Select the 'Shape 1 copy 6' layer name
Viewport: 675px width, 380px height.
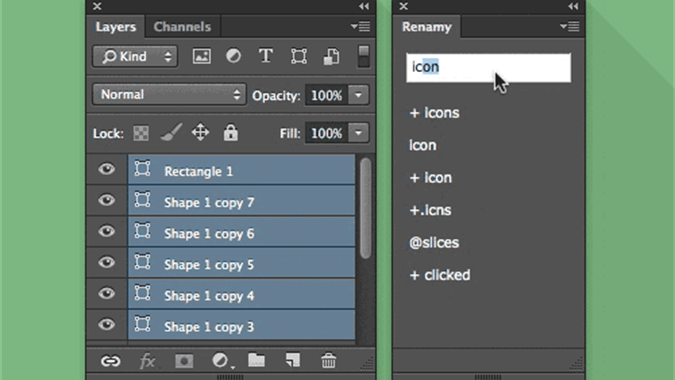tap(209, 234)
